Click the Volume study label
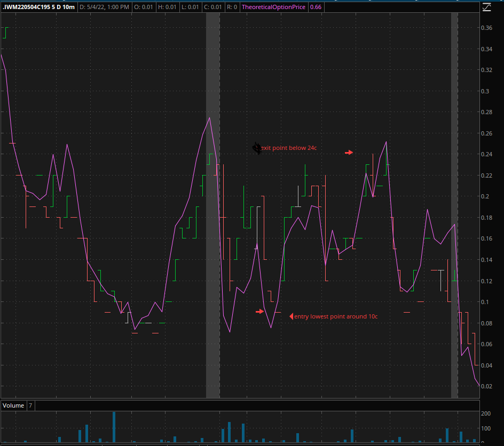Viewport: 504px width, 446px height. (x=13, y=405)
